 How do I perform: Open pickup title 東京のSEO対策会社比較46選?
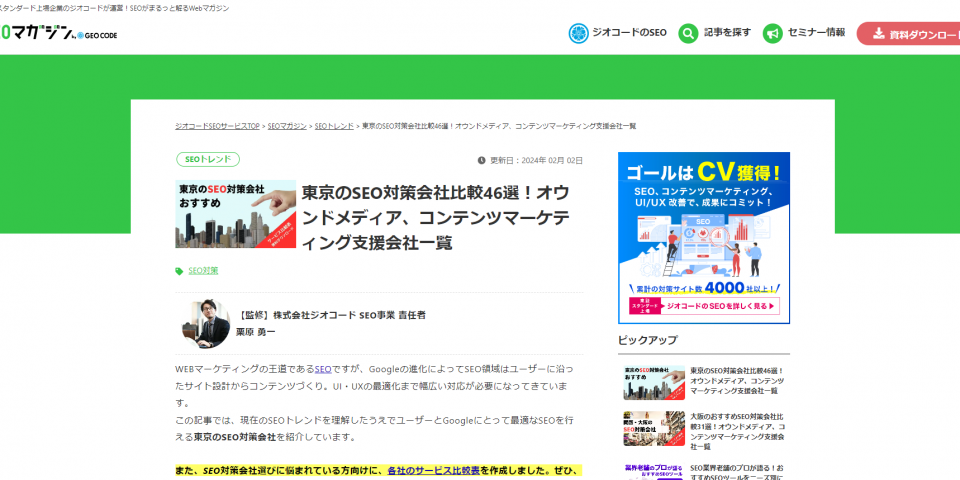(738, 381)
